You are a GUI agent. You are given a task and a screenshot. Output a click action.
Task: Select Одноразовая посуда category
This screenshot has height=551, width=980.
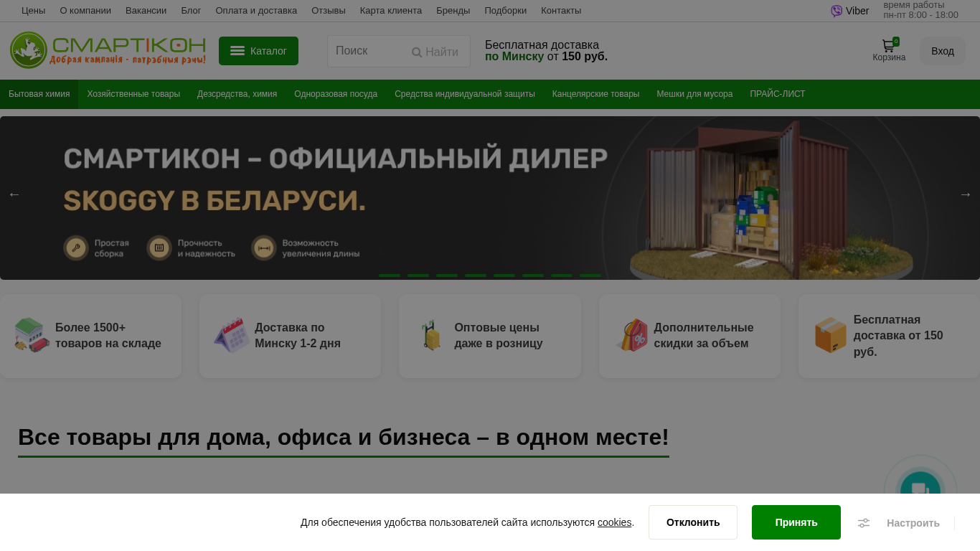[336, 94]
